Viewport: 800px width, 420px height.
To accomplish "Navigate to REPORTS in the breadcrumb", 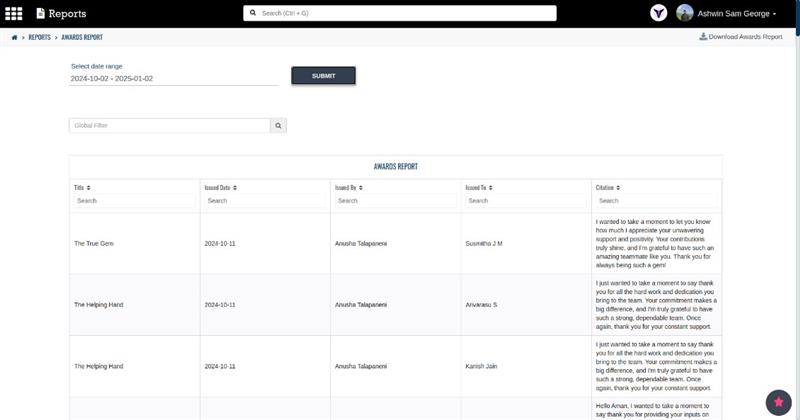I will tap(39, 37).
